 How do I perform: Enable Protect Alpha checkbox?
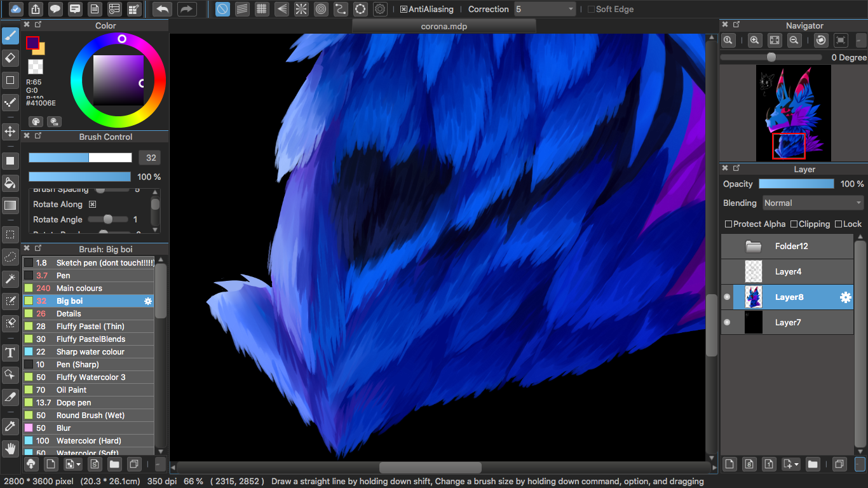tap(729, 224)
